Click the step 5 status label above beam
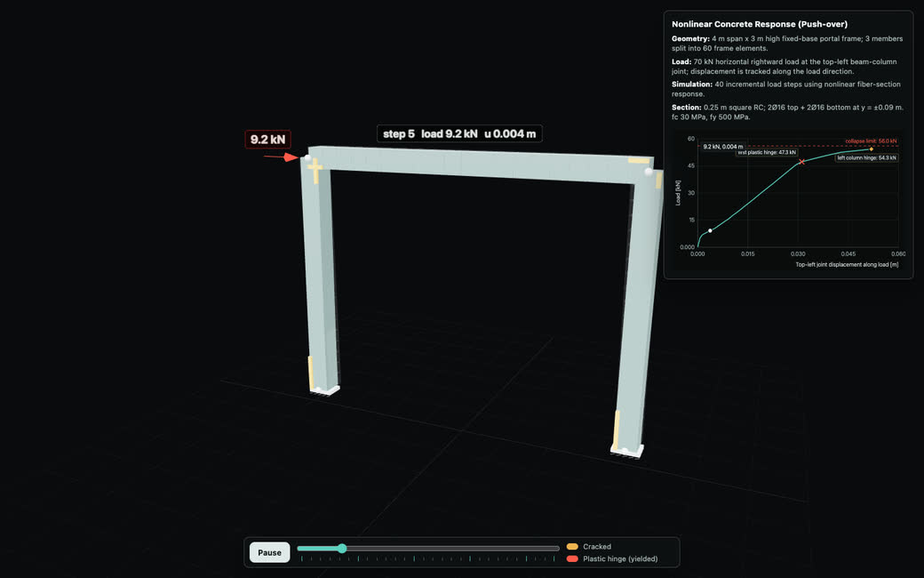924x578 pixels. [x=459, y=134]
